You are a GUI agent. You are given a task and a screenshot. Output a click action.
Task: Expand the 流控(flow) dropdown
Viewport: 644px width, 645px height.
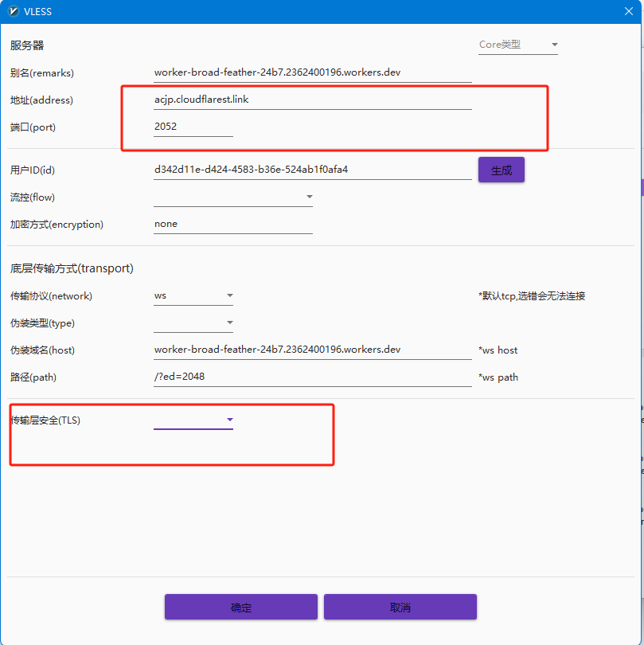coord(232,197)
